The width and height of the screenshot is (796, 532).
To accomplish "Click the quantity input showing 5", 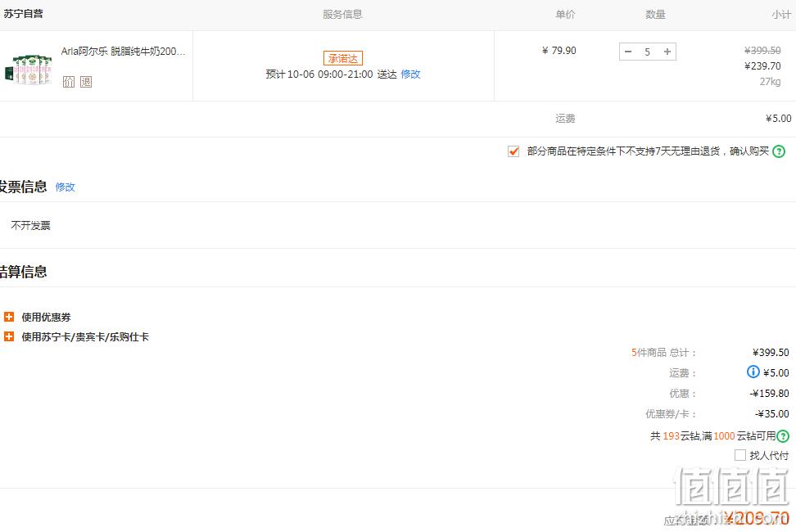I will pos(647,52).
